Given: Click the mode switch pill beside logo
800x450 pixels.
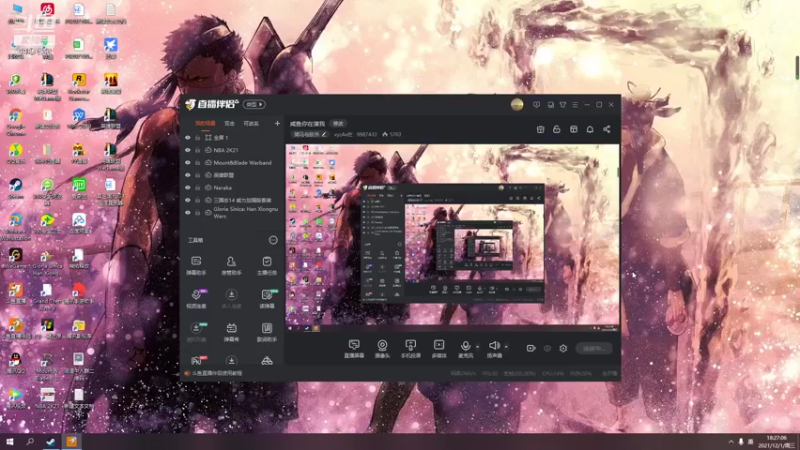Looking at the screenshot, I should 254,105.
